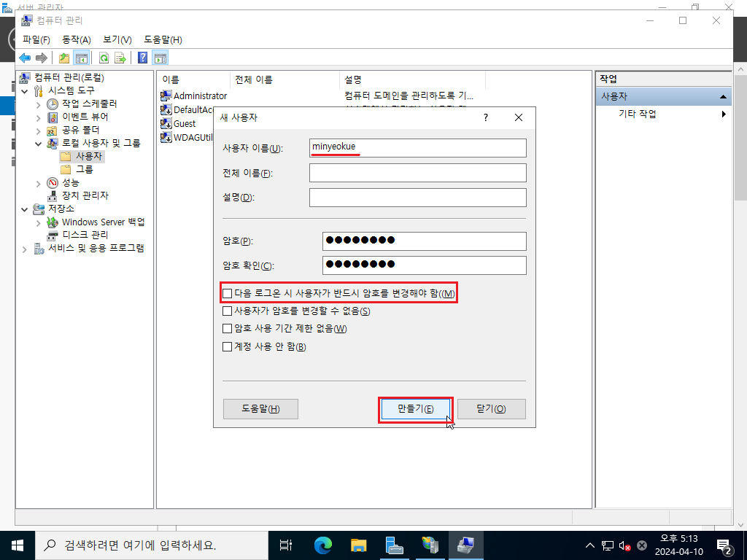This screenshot has height=560, width=747.
Task: Toggle the show/hide console tree icon
Action: tap(82, 58)
